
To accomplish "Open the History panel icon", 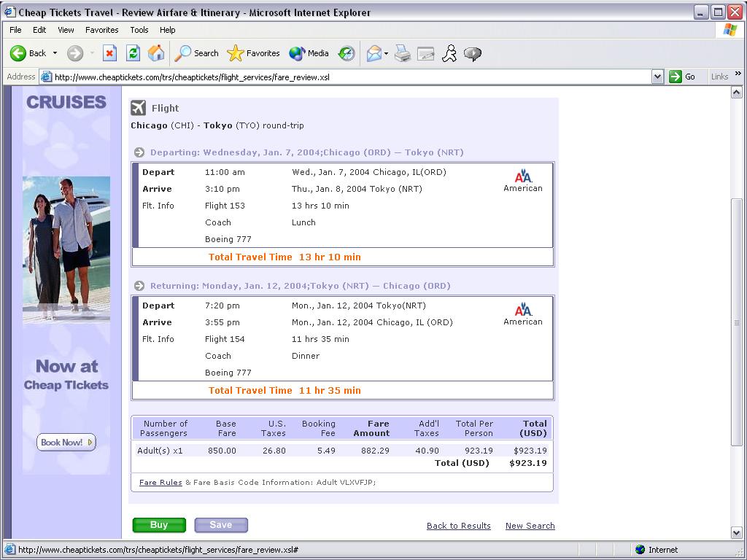I will point(347,53).
